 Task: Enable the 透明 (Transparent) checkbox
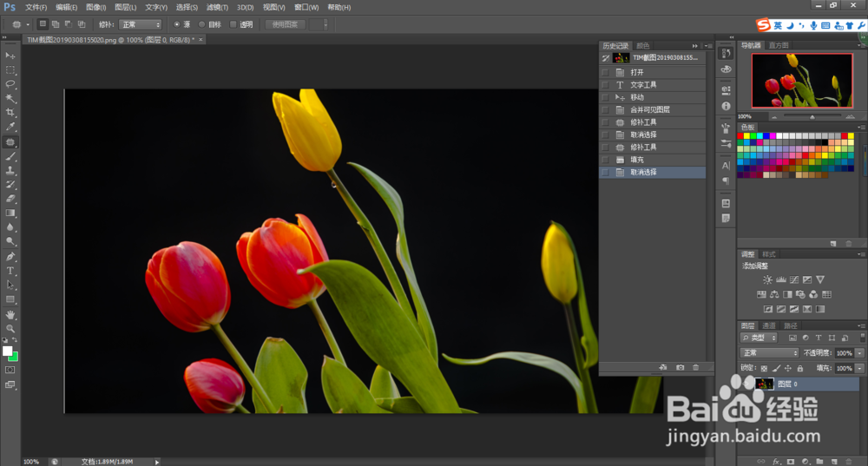[x=233, y=24]
